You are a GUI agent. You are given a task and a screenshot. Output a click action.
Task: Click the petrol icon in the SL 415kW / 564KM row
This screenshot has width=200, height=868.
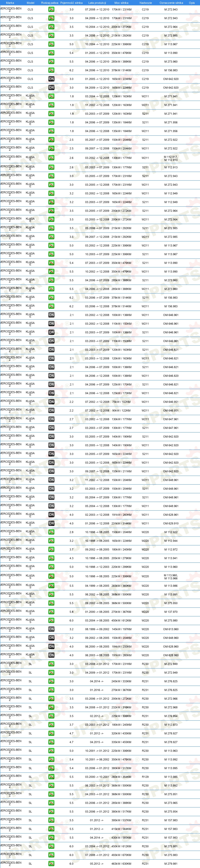coord(51,829)
